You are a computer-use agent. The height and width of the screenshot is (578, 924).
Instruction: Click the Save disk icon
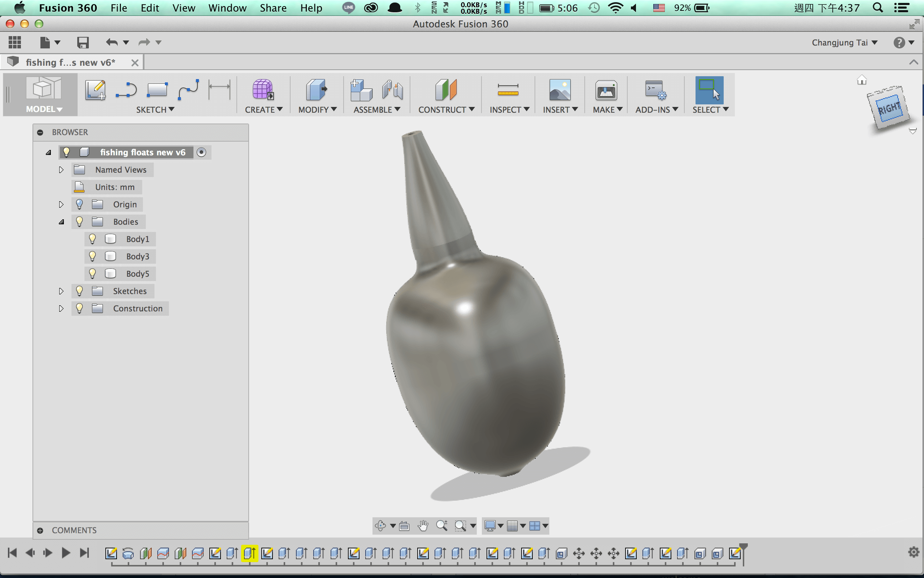pyautogui.click(x=82, y=42)
